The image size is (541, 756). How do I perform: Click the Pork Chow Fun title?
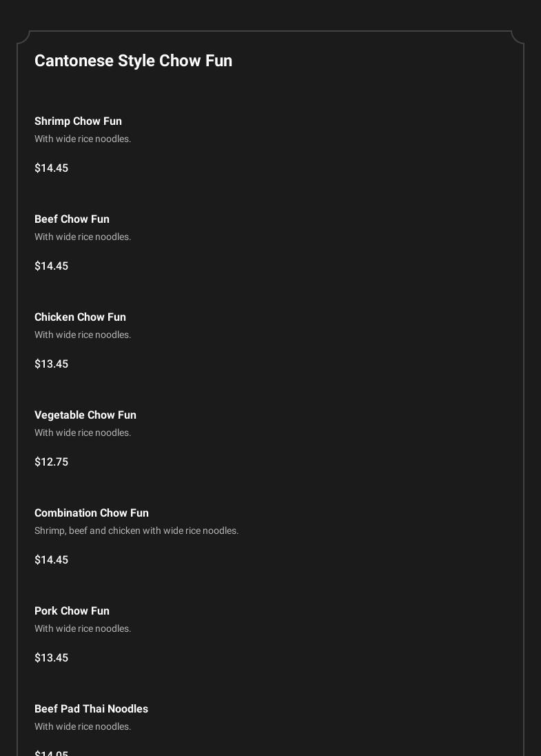(72, 611)
